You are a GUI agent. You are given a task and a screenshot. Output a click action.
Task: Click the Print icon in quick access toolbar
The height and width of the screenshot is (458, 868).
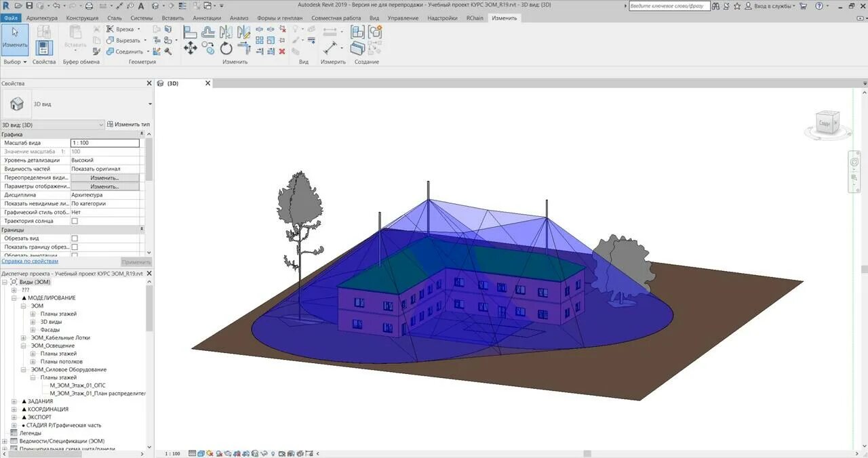(x=89, y=5)
